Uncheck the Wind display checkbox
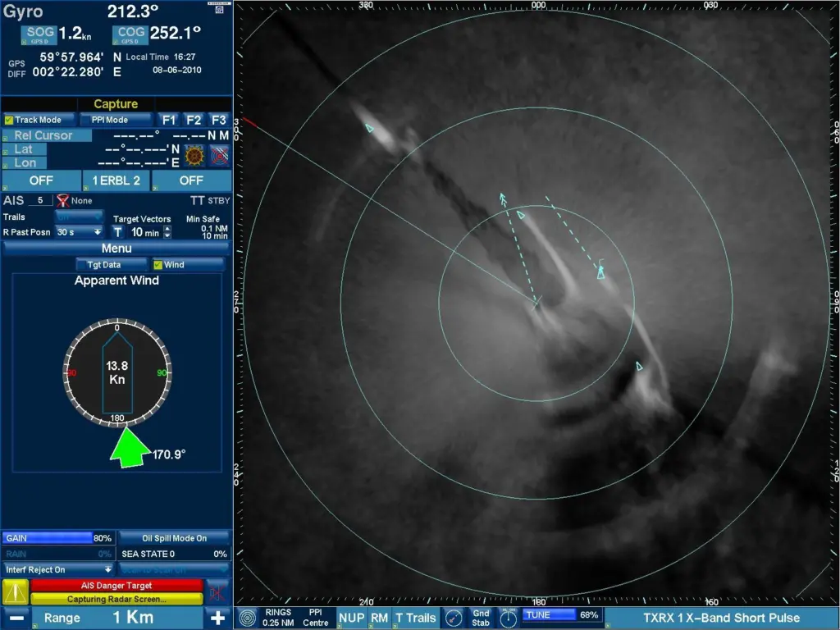This screenshot has height=630, width=840. tap(188, 265)
